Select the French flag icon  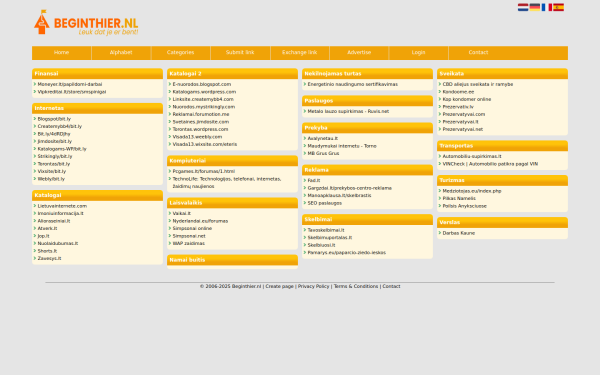[546, 7]
